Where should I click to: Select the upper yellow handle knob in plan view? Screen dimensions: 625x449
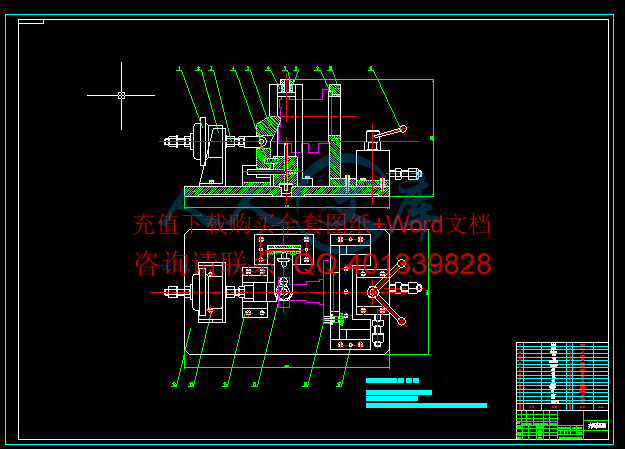click(401, 263)
